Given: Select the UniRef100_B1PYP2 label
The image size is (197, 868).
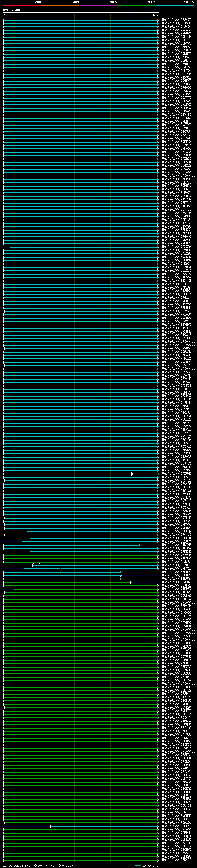Looking at the screenshot, I should 177,43.
